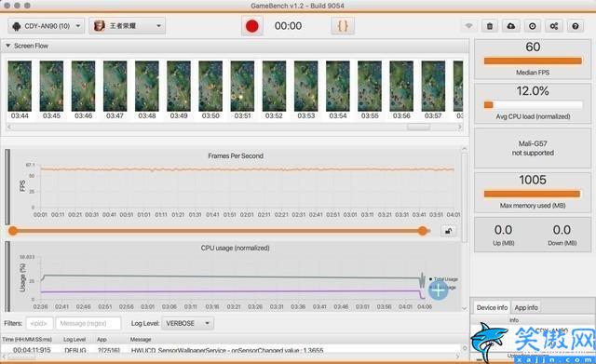Image resolution: width=596 pixels, height=364 pixels.
Task: Switch to the Device info tab
Action: [492, 307]
